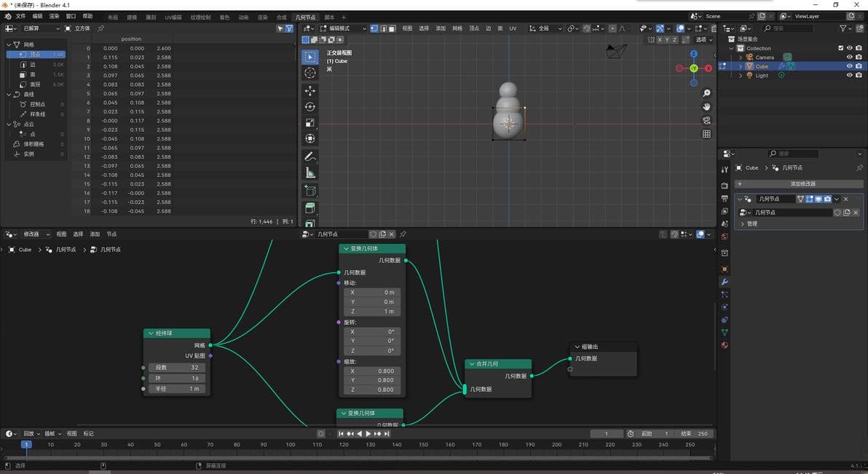Remove the Geometry Nodes modifier
The width and height of the screenshot is (868, 474).
click(846, 199)
